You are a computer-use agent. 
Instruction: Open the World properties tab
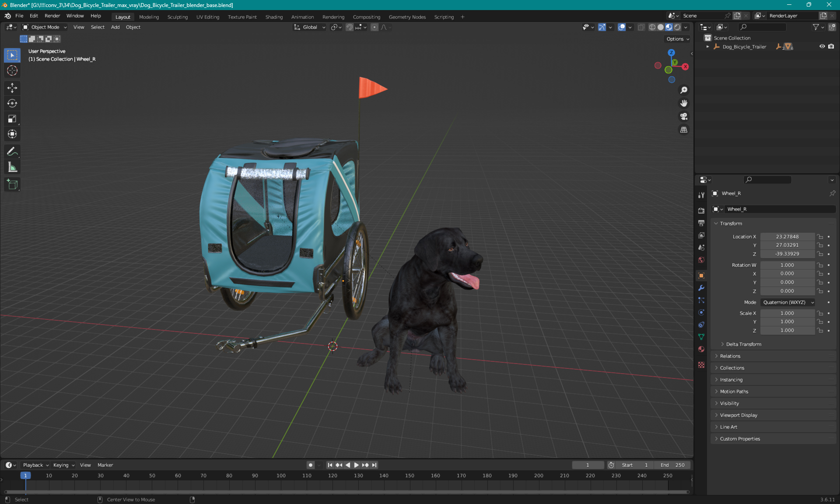click(x=701, y=260)
